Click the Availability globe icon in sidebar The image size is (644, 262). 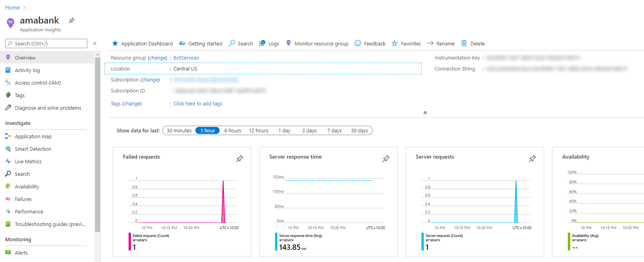coord(8,186)
